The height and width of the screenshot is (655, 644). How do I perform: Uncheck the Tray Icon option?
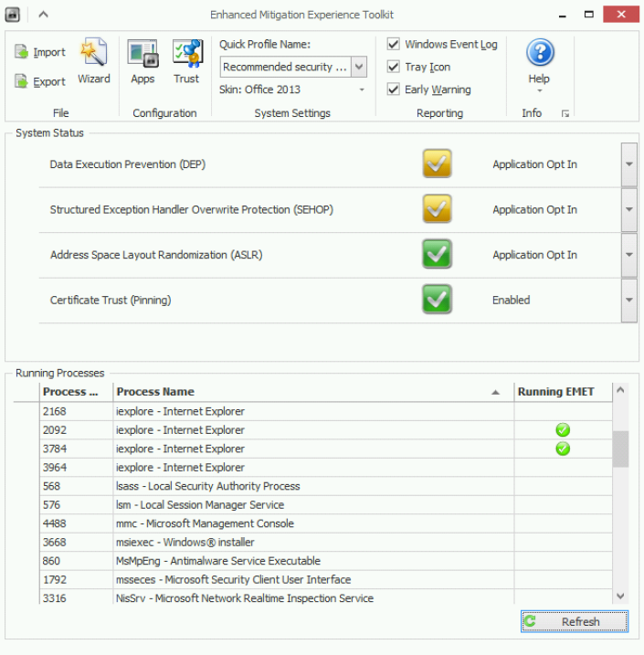click(394, 68)
